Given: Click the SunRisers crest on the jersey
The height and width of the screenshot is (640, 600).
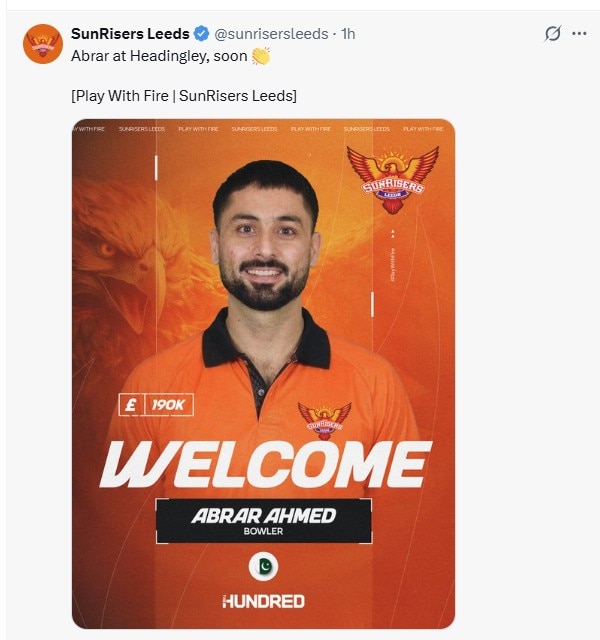Looking at the screenshot, I should click(324, 420).
